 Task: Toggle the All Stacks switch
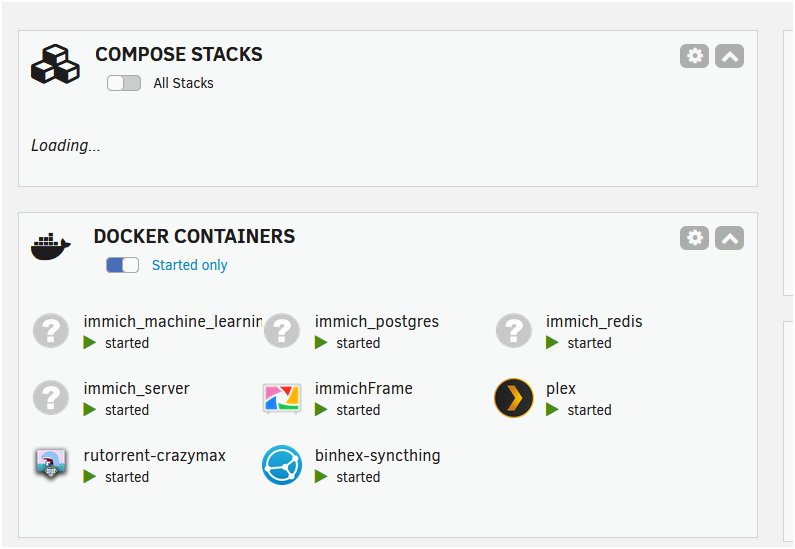[124, 83]
